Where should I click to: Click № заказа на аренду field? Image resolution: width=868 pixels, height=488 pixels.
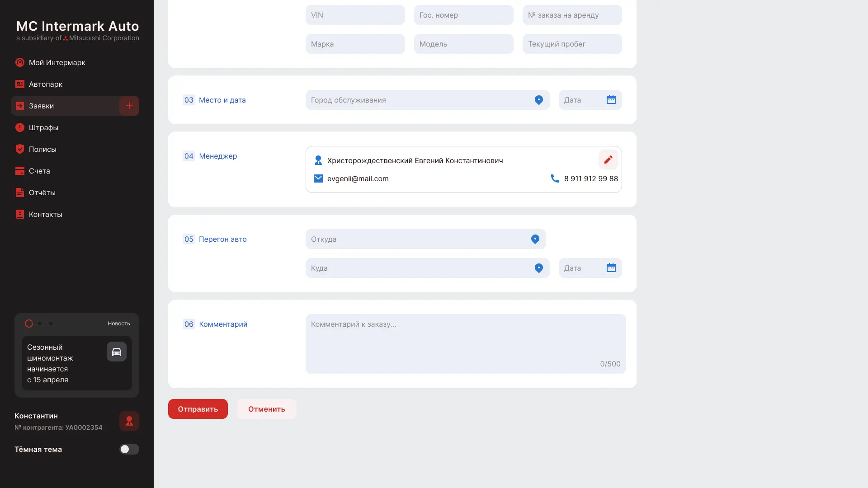tap(572, 15)
